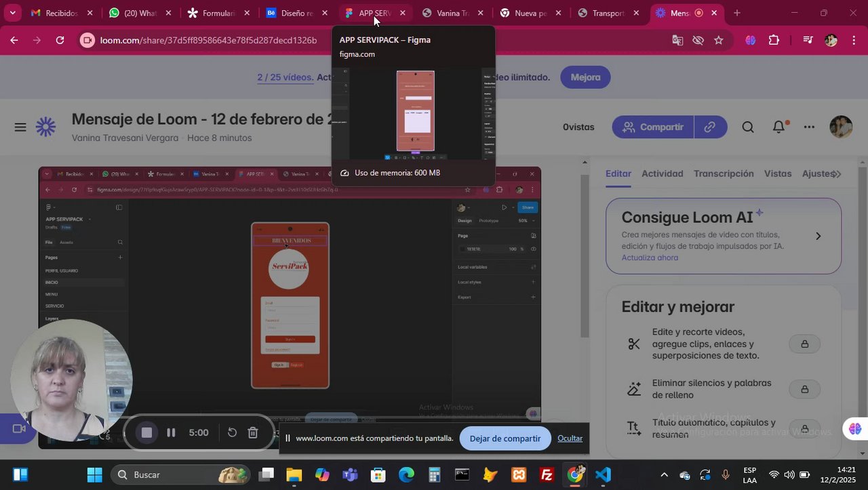Open the volume control in system tray

click(789, 475)
